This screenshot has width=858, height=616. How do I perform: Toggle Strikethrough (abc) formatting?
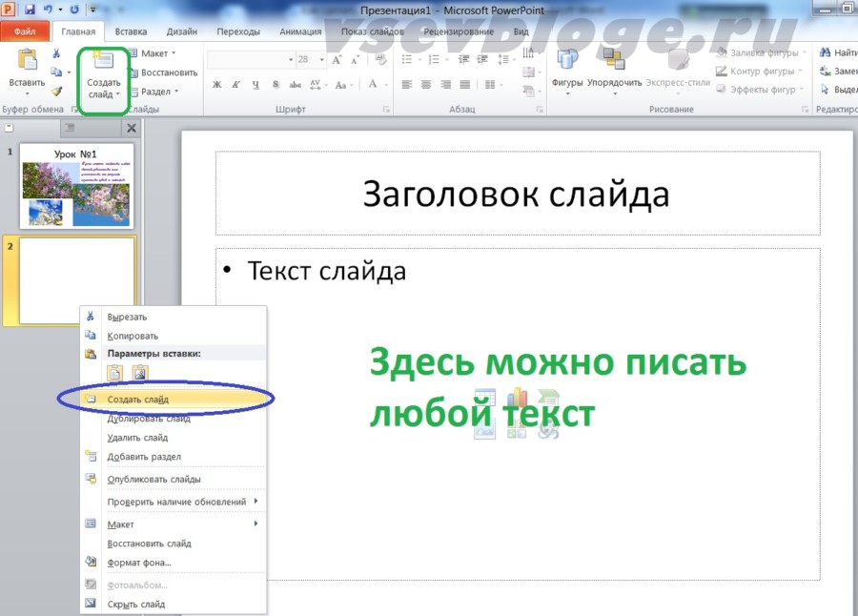coord(295,84)
